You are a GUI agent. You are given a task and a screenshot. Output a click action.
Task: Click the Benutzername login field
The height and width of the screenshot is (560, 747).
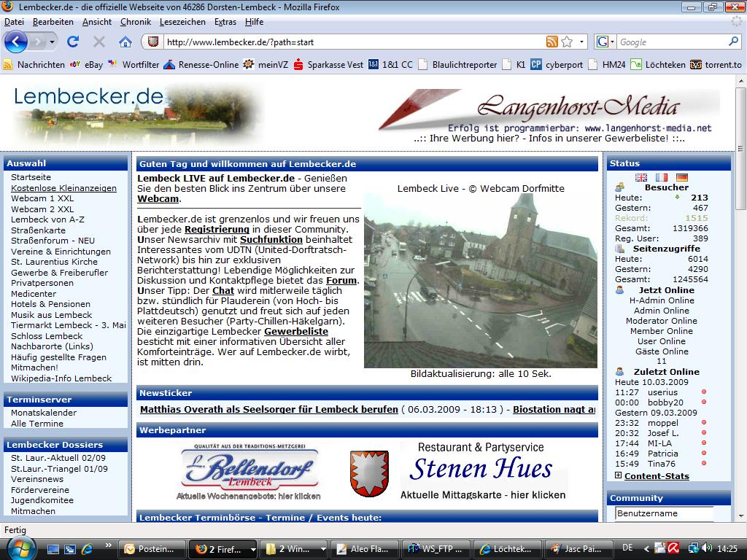coord(664,513)
